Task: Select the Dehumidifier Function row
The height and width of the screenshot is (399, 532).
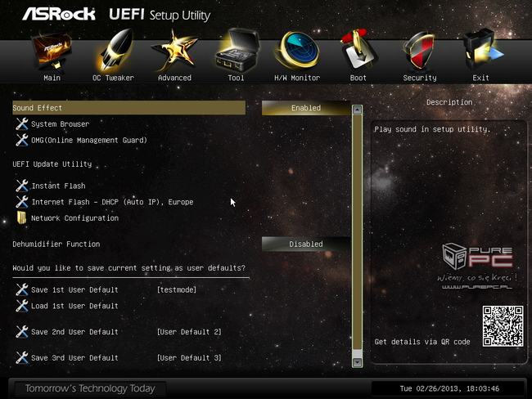Action: pyautogui.click(x=56, y=244)
